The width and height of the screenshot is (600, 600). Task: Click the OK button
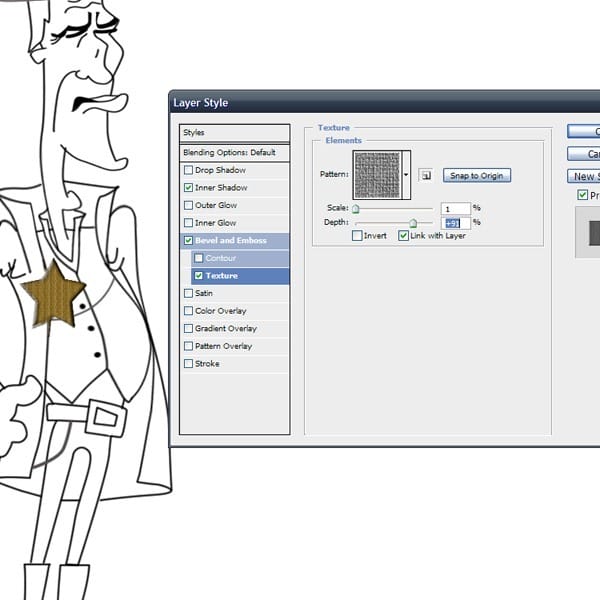point(584,131)
